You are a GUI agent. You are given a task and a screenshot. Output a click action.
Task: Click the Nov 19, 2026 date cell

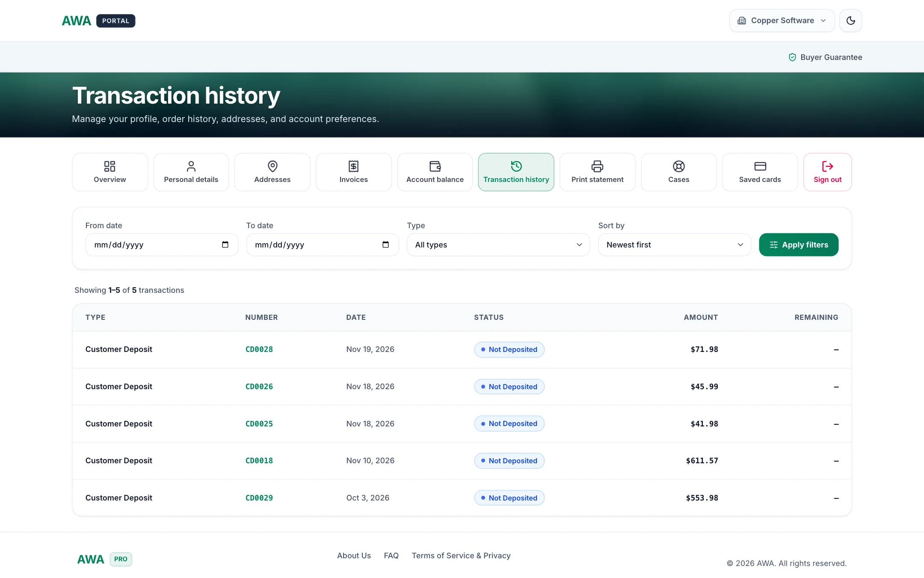pos(370,349)
